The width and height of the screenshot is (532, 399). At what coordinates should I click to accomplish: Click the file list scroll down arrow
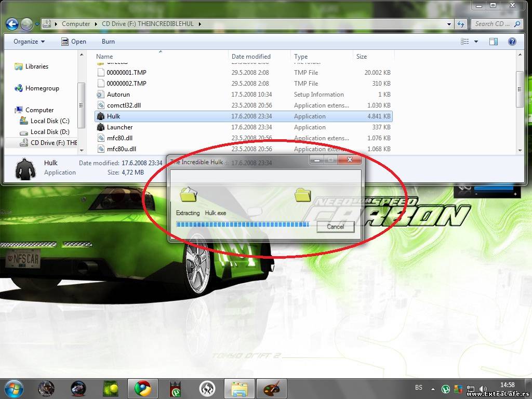(520, 150)
